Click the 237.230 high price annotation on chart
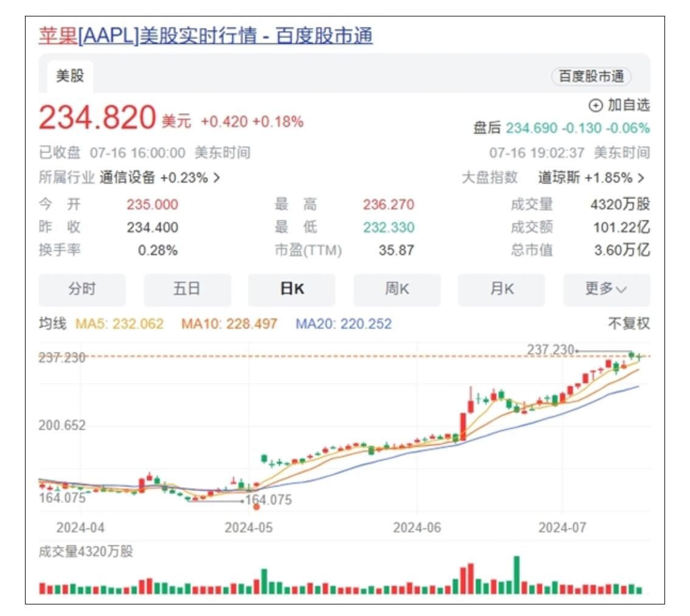Screen dimensions: 690x616 [x=551, y=350]
